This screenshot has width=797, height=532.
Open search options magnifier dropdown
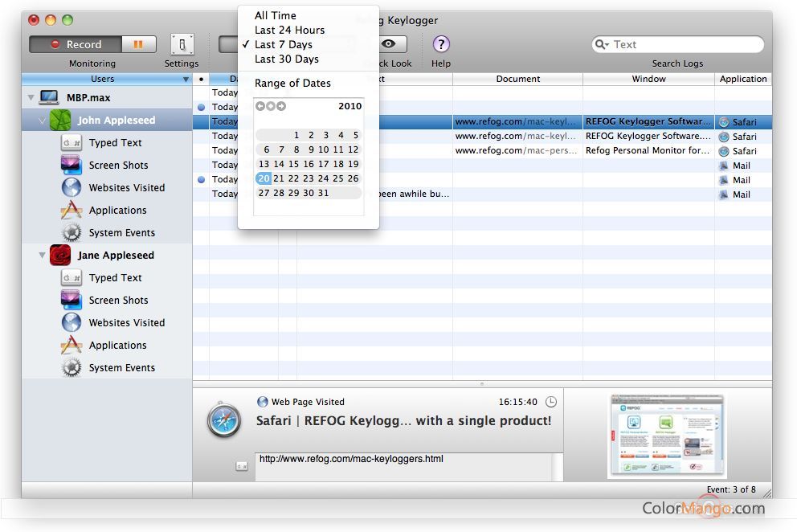pos(602,44)
